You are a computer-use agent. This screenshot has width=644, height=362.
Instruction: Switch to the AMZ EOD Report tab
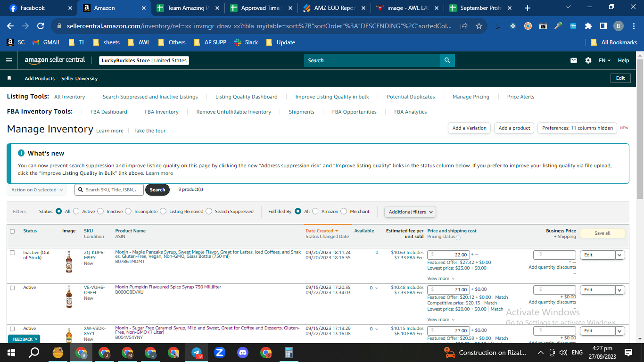click(334, 8)
